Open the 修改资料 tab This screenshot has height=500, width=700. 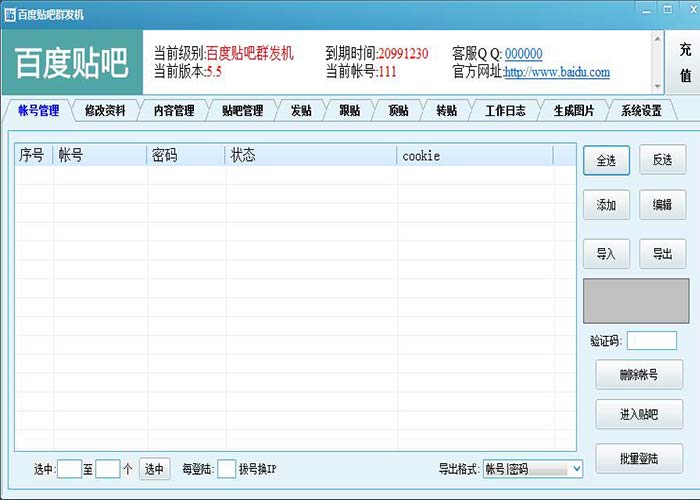click(105, 110)
